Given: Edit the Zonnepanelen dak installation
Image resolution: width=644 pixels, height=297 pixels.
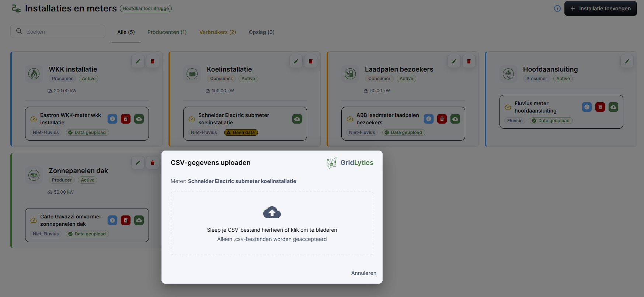Looking at the screenshot, I should pos(138,163).
